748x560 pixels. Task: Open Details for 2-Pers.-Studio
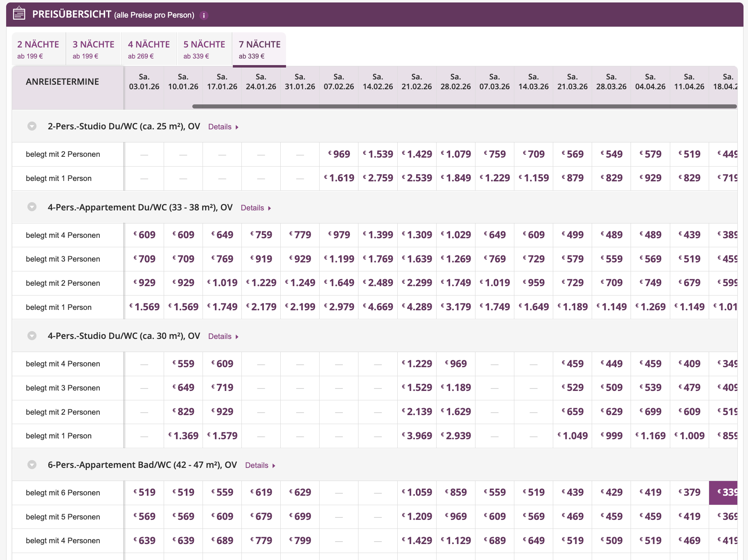[x=223, y=127]
